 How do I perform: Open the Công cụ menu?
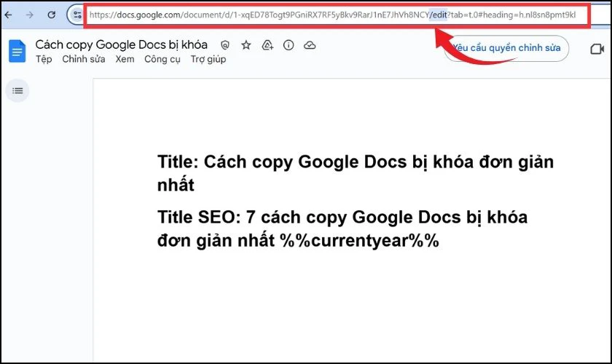(x=162, y=59)
